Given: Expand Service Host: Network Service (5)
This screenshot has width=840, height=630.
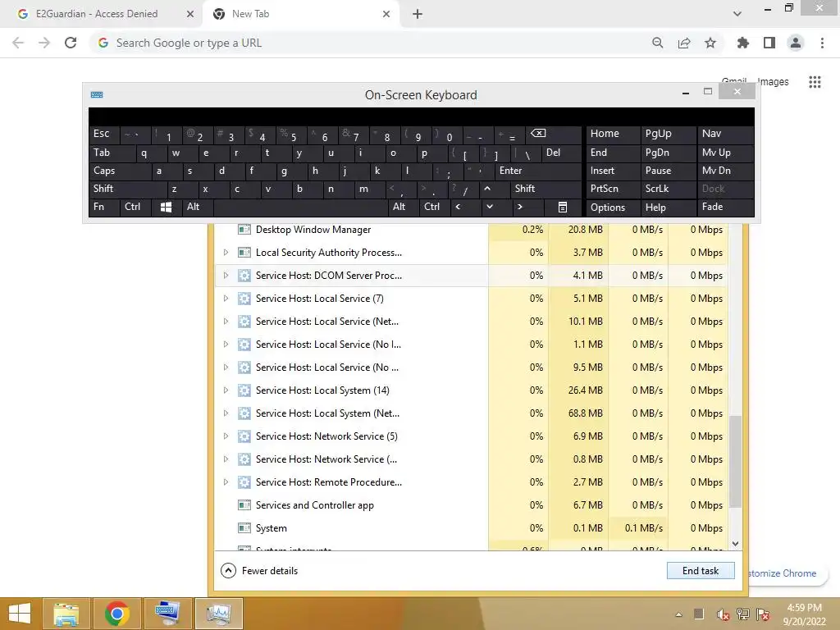Looking at the screenshot, I should click(x=226, y=436).
